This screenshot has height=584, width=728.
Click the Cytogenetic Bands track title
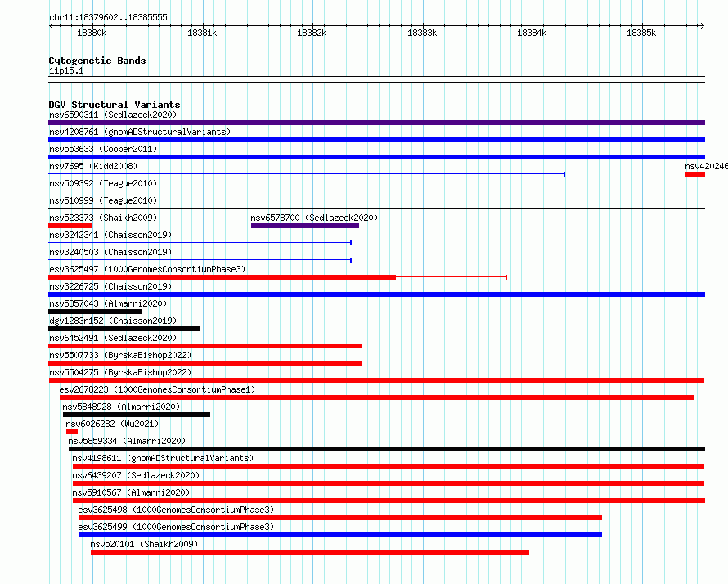tap(97, 61)
